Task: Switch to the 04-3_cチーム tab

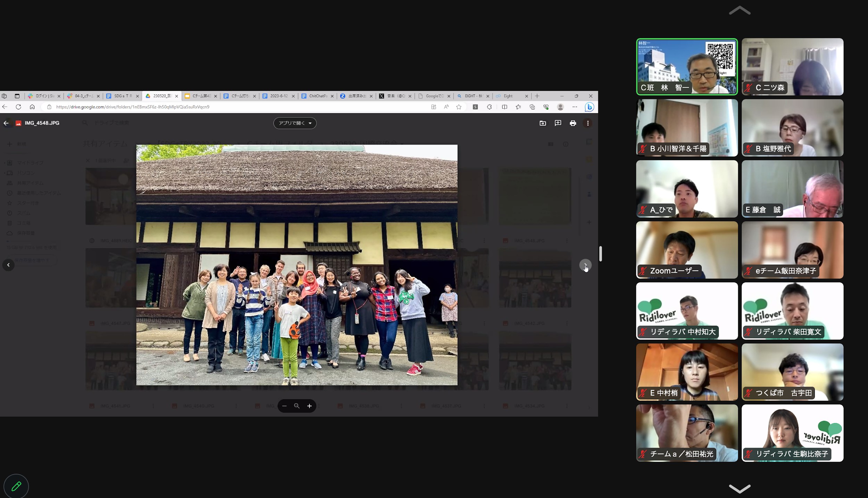Action: (x=83, y=96)
